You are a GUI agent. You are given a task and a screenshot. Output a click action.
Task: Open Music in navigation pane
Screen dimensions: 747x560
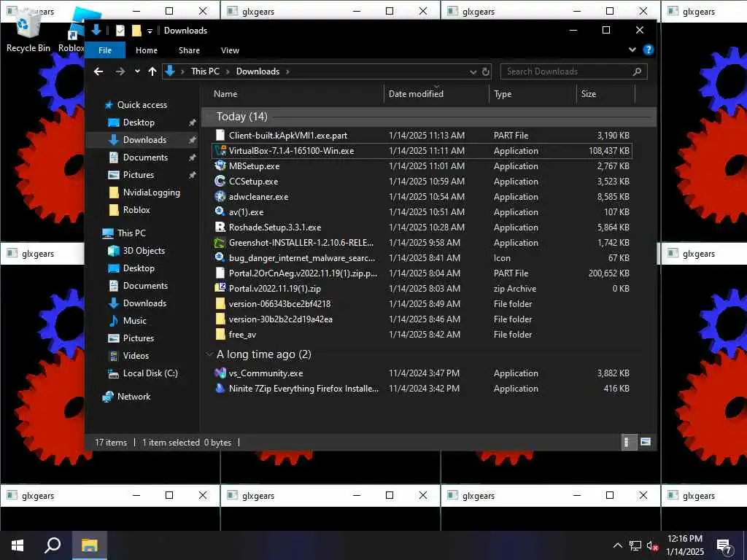134,321
